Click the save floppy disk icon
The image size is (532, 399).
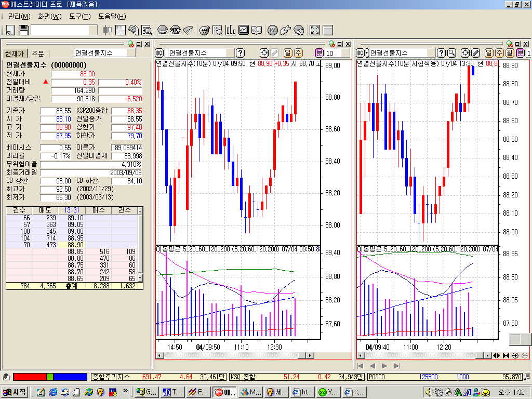pyautogui.click(x=23, y=30)
